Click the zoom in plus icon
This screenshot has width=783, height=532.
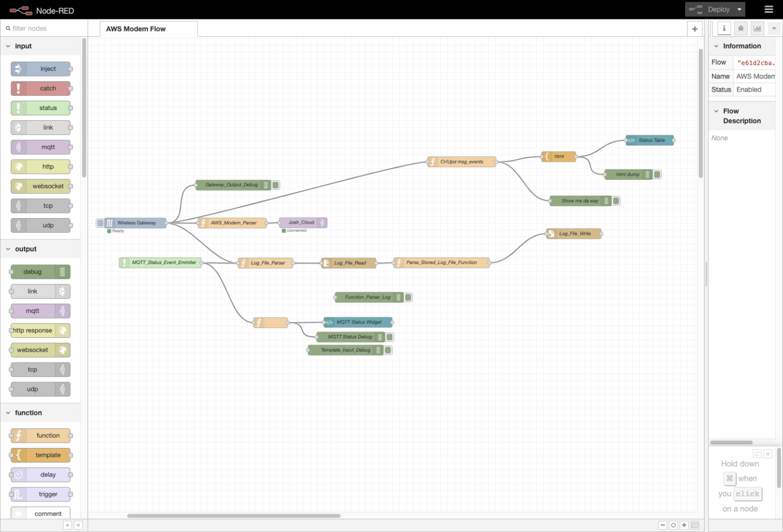[684, 525]
